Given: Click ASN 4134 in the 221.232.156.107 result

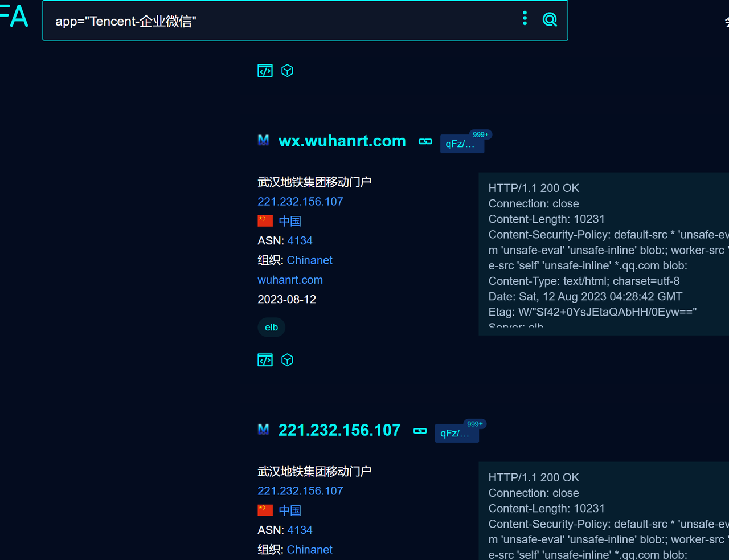Looking at the screenshot, I should 300,530.
